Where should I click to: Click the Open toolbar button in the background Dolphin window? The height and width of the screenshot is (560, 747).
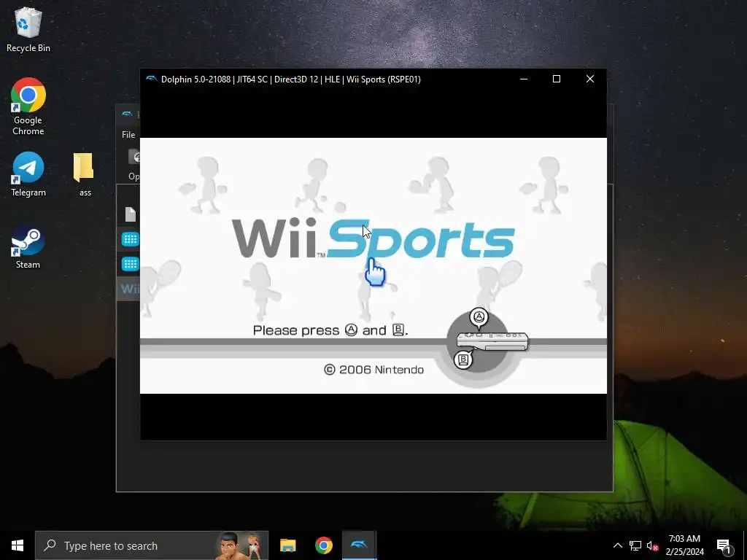[x=134, y=165]
